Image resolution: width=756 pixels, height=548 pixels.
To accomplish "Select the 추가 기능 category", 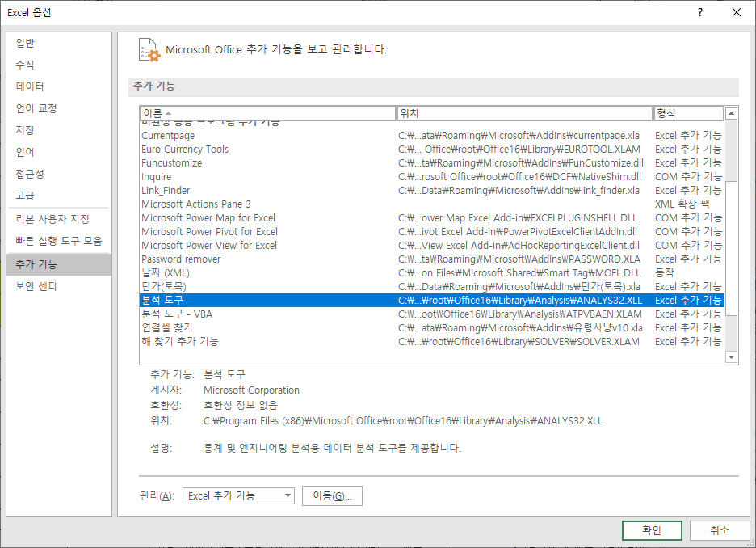I will (59, 264).
